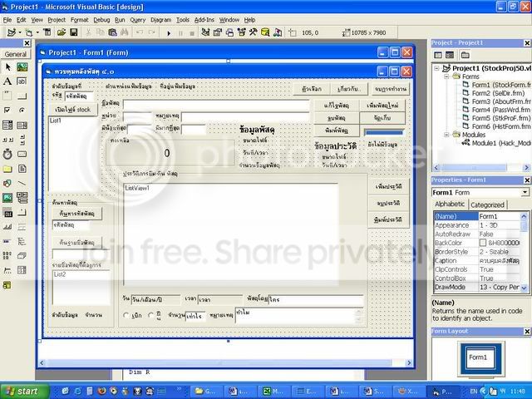Click the ListView1 control on form
Image resolution: width=532 pixels, height=399 pixels.
tap(231, 234)
